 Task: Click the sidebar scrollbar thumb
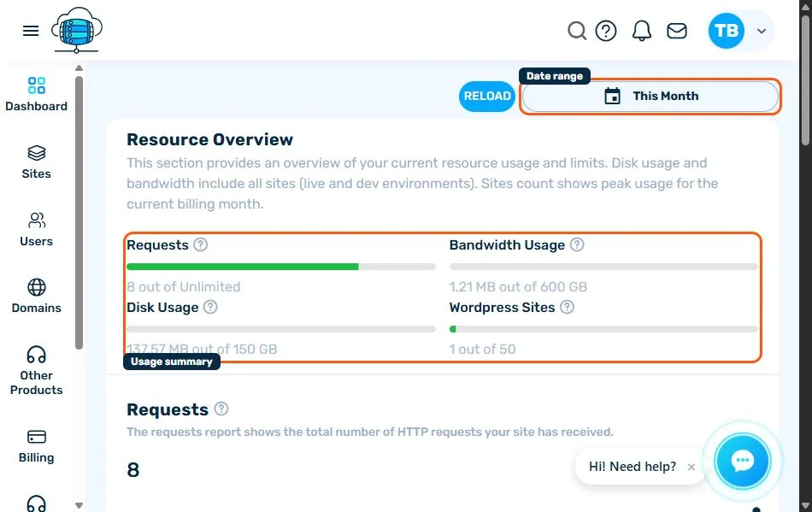tap(79, 213)
